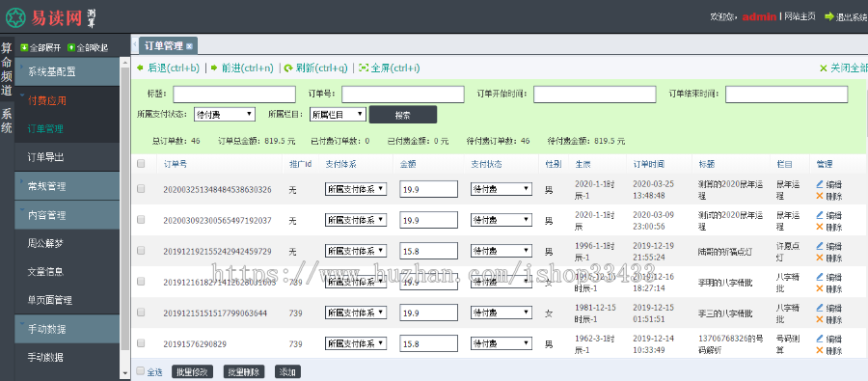Open the 周公解梦 sidebar item
Viewport: 868px width, 381px height.
67,243
